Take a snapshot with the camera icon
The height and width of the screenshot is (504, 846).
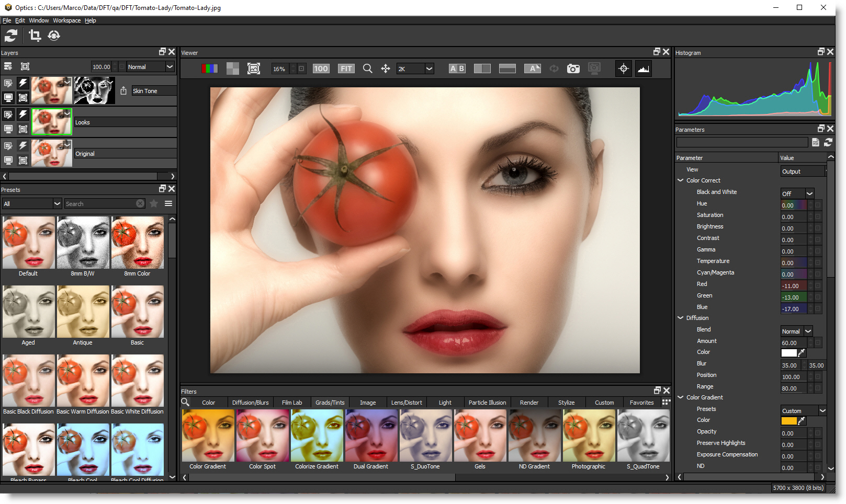[x=573, y=68]
